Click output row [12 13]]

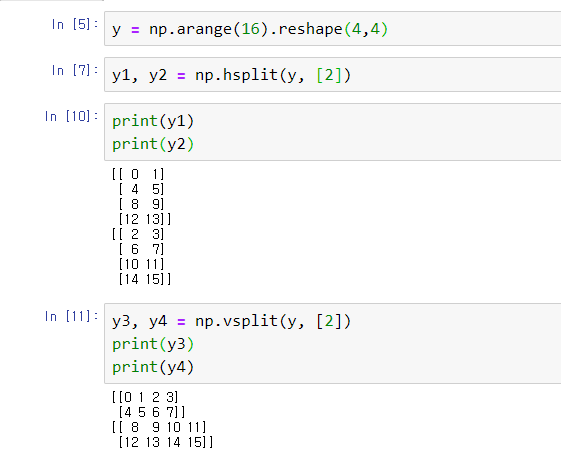pos(145,219)
